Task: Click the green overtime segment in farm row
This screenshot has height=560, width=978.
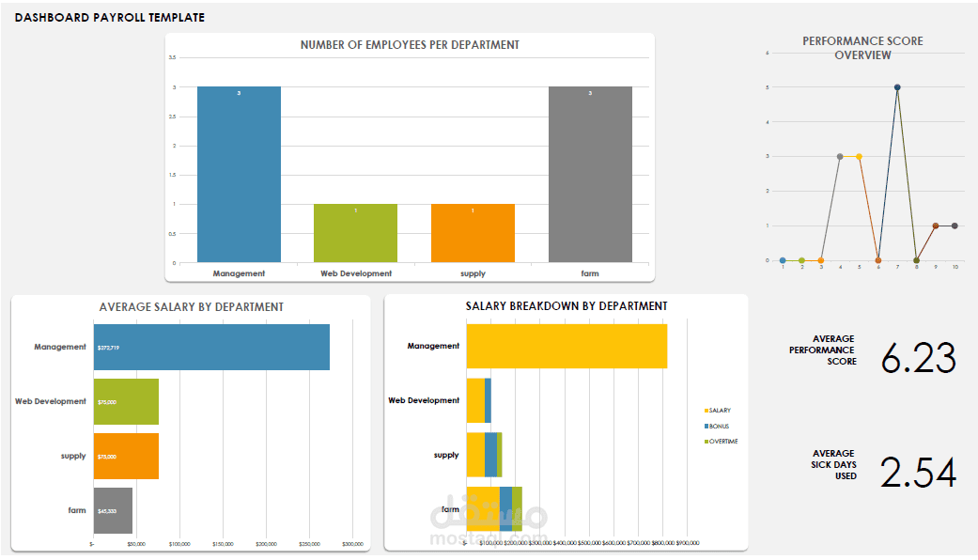Action: (x=516, y=506)
